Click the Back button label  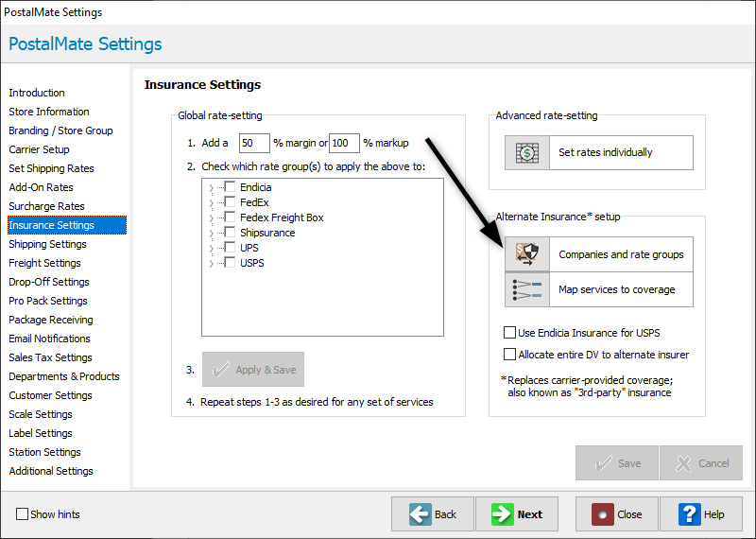(445, 514)
